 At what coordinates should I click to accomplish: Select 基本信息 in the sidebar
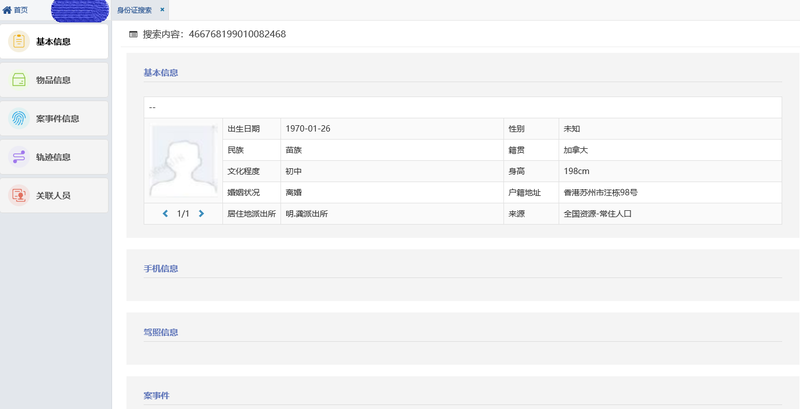tap(54, 42)
